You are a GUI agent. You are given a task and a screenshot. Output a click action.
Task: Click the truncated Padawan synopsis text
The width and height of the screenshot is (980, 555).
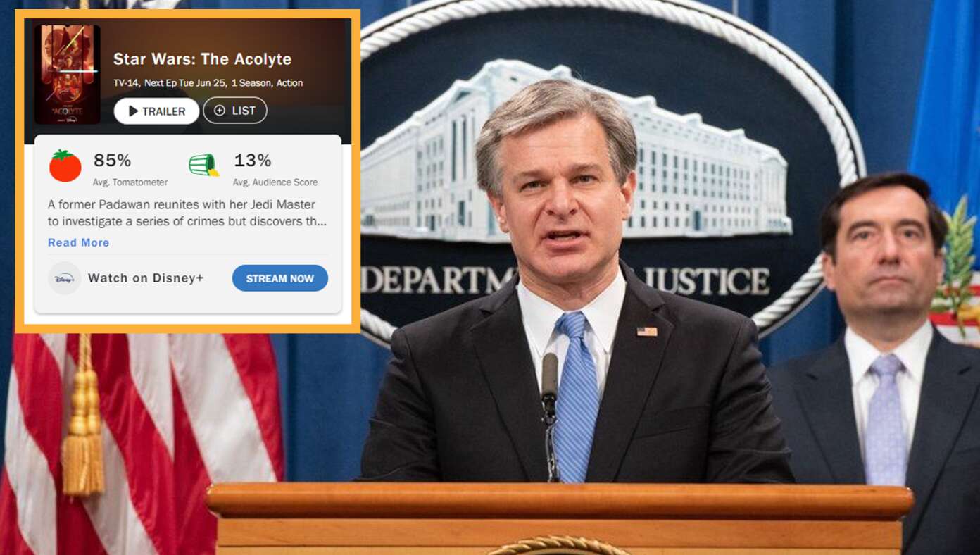187,213
